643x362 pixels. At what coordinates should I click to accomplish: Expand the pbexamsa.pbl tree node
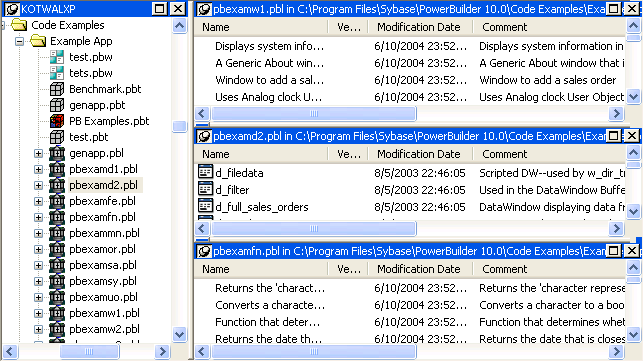pyautogui.click(x=38, y=265)
